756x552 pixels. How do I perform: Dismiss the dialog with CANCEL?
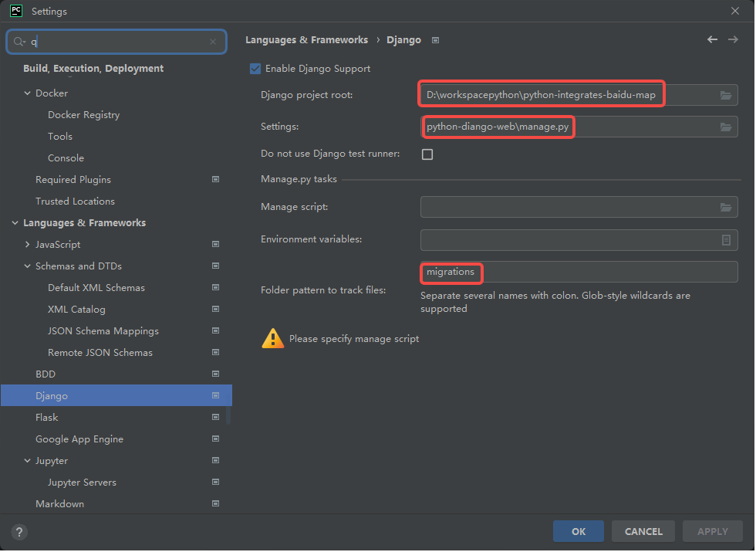click(x=643, y=532)
